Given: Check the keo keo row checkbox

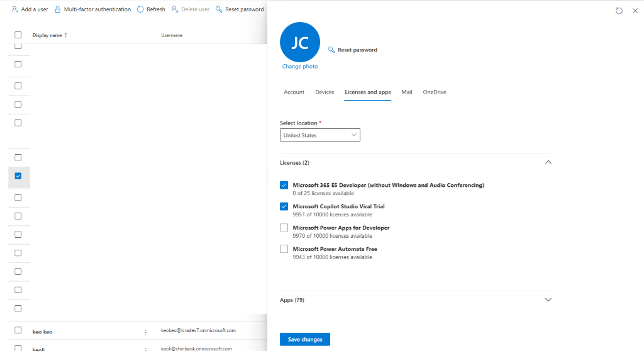Looking at the screenshot, I should coord(18,330).
